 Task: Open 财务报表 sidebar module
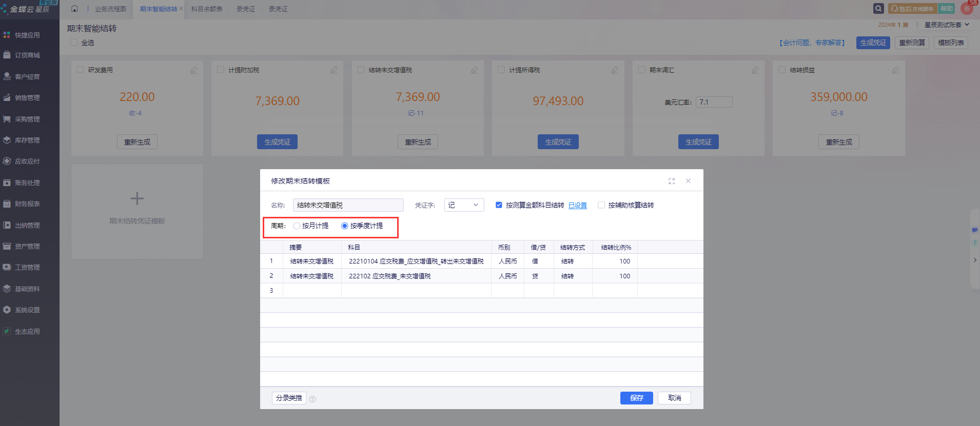click(x=21, y=204)
